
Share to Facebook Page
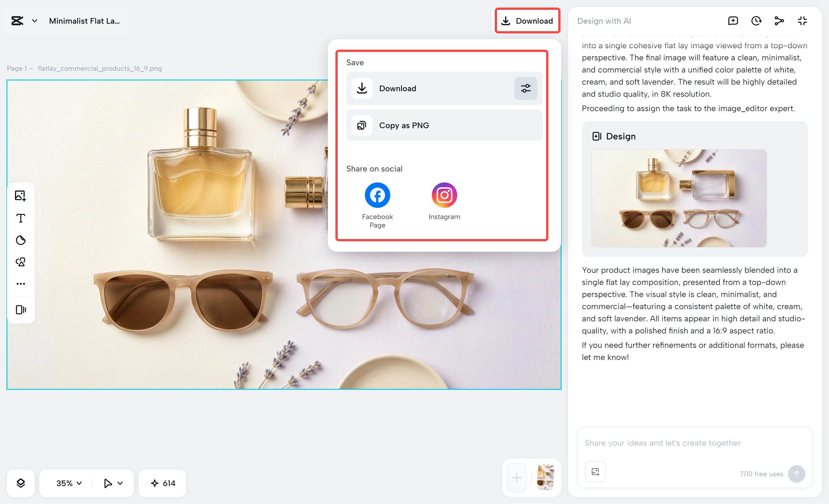[x=377, y=195]
